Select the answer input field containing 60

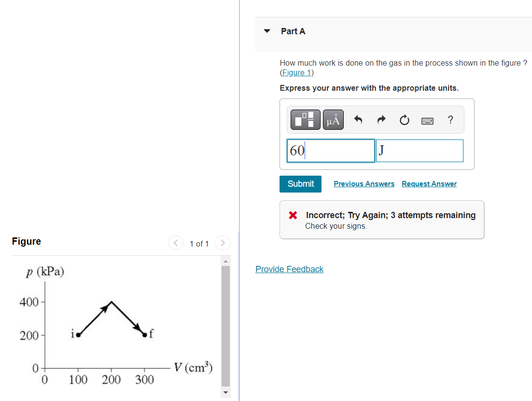pos(331,151)
